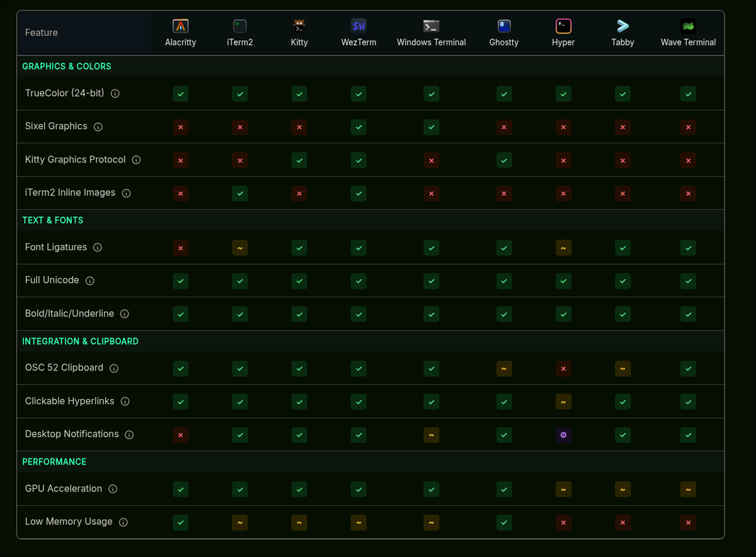Click the WezTerm column label
756x557 pixels.
358,42
